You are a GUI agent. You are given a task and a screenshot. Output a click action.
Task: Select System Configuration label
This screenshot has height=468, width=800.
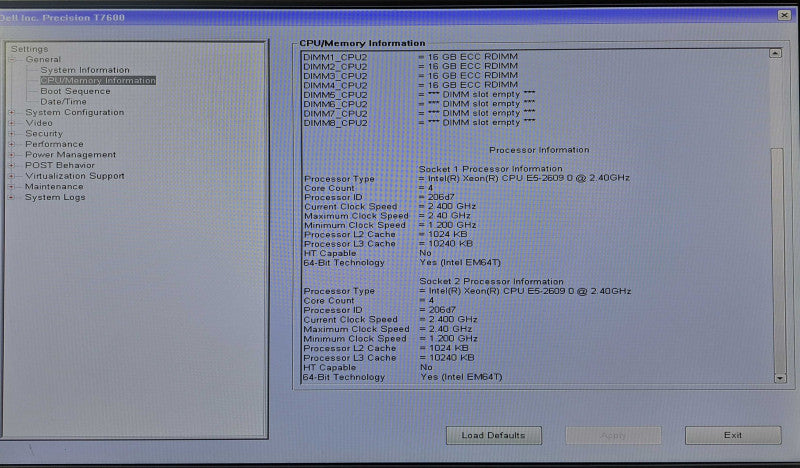point(74,112)
